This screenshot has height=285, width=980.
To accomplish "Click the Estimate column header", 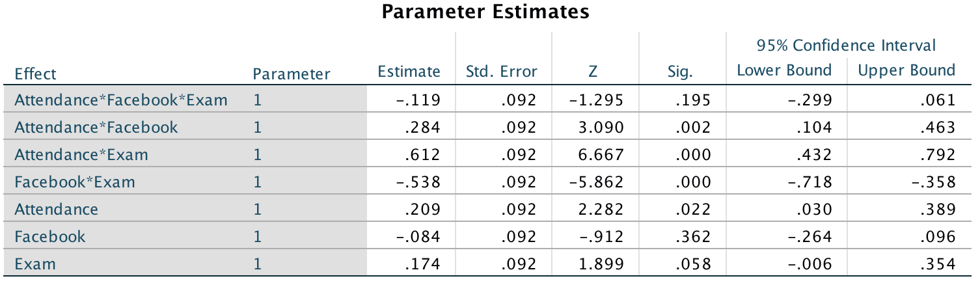I will click(409, 72).
